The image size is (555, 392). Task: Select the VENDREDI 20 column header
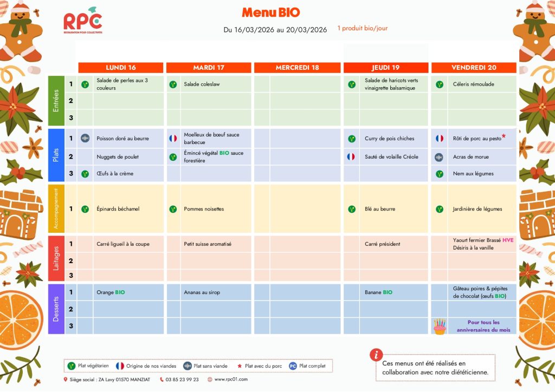tap(474, 68)
